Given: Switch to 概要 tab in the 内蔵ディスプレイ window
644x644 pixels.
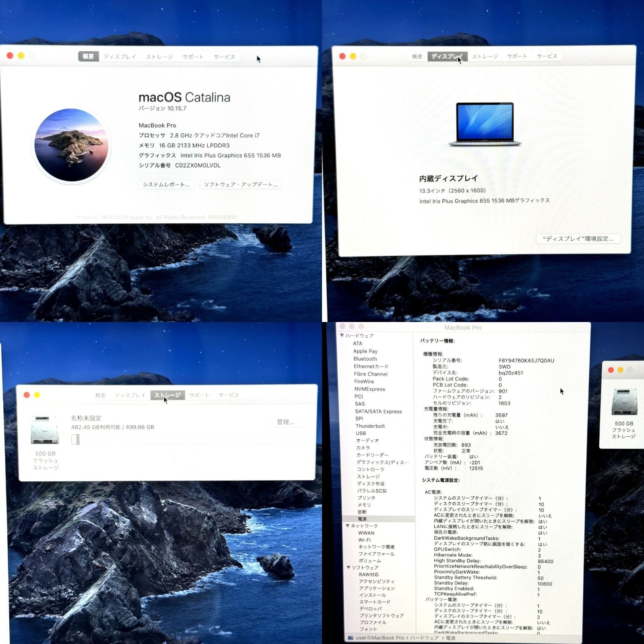Looking at the screenshot, I should [x=417, y=56].
